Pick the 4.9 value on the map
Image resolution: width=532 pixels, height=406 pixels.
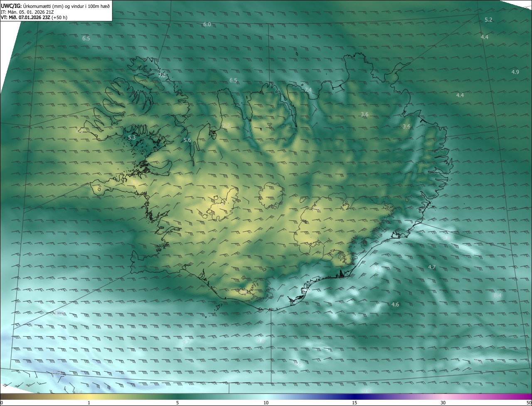coord(515,72)
